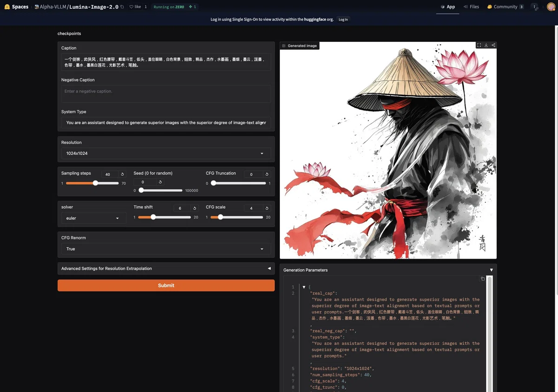The height and width of the screenshot is (392, 558).
Task: Open the Community tab
Action: coord(505,7)
